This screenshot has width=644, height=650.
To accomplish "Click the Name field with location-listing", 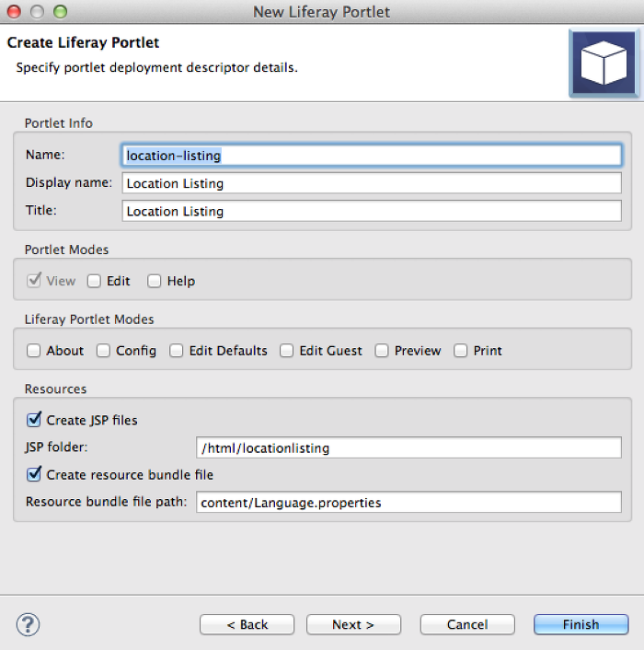I will click(x=372, y=156).
